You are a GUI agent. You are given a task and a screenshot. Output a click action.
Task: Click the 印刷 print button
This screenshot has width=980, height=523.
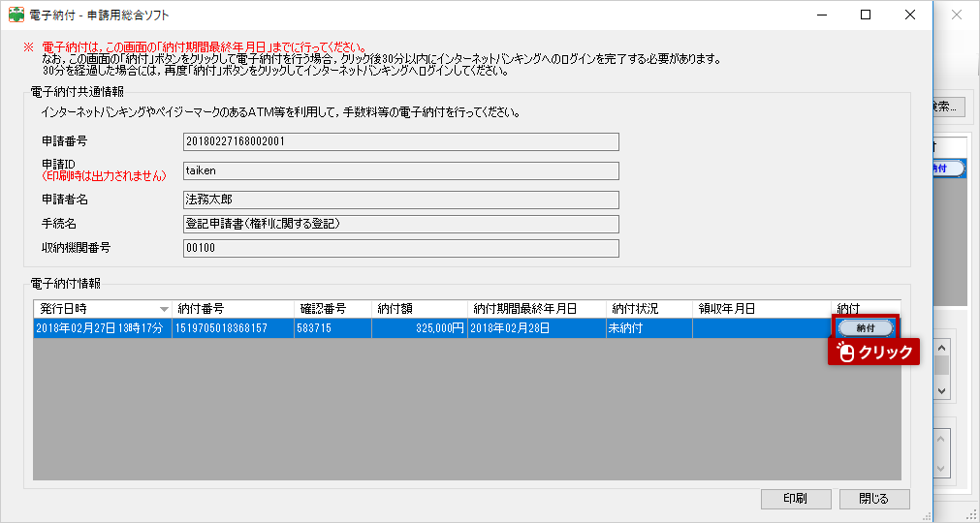(x=796, y=499)
